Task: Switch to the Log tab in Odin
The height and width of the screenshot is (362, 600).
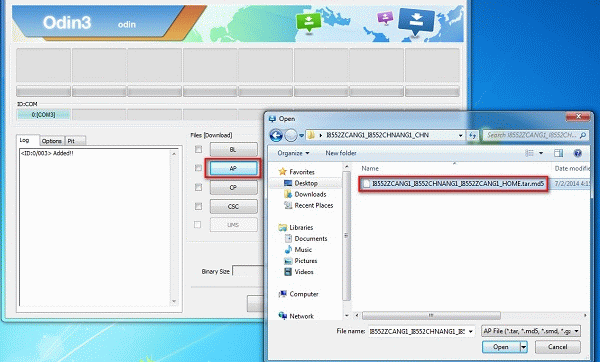Action: pyautogui.click(x=24, y=140)
